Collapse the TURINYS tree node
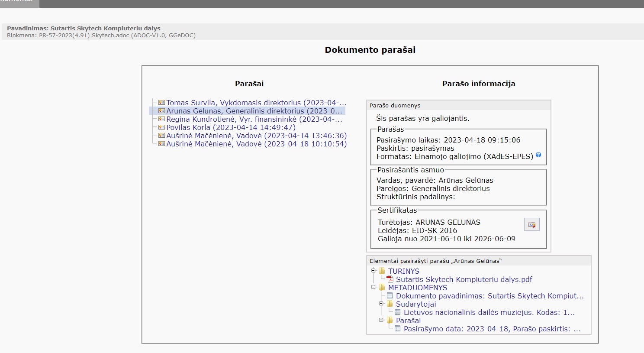The height and width of the screenshot is (353, 644). click(x=373, y=271)
